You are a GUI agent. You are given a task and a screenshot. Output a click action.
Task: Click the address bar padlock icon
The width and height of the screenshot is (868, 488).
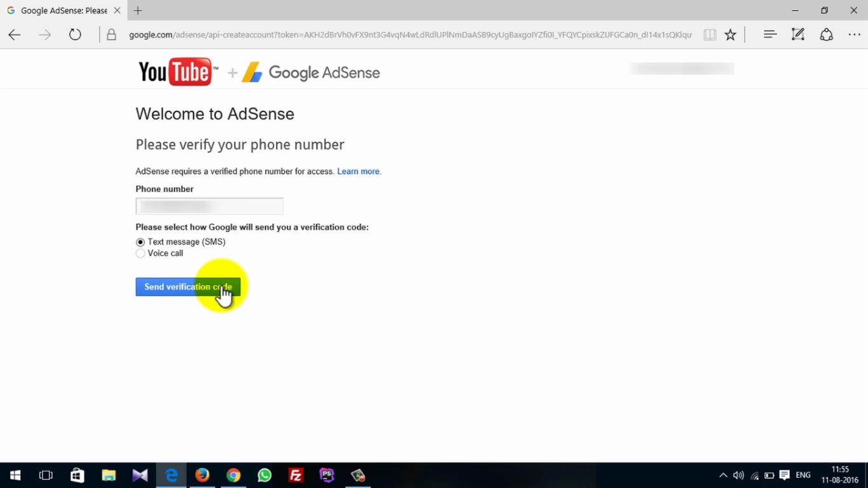pyautogui.click(x=111, y=35)
